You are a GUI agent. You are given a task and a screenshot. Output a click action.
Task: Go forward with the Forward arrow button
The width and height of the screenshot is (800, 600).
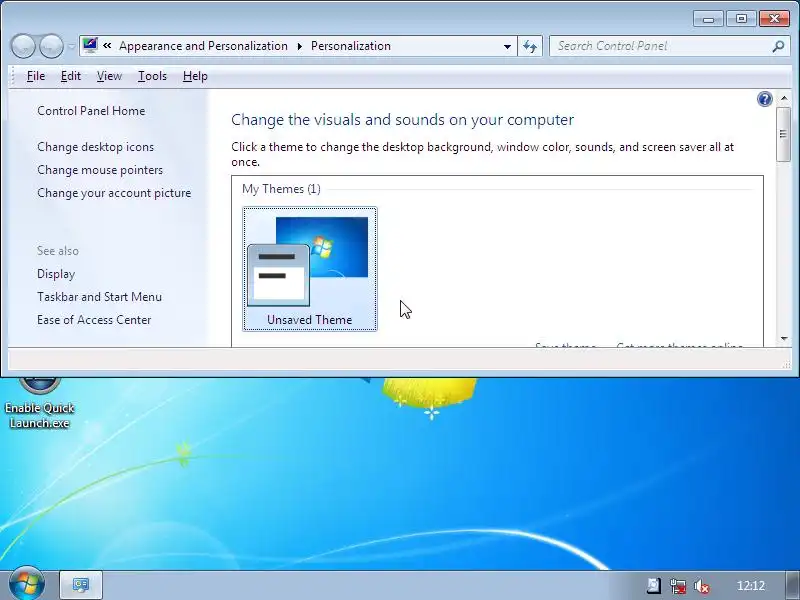pos(52,46)
